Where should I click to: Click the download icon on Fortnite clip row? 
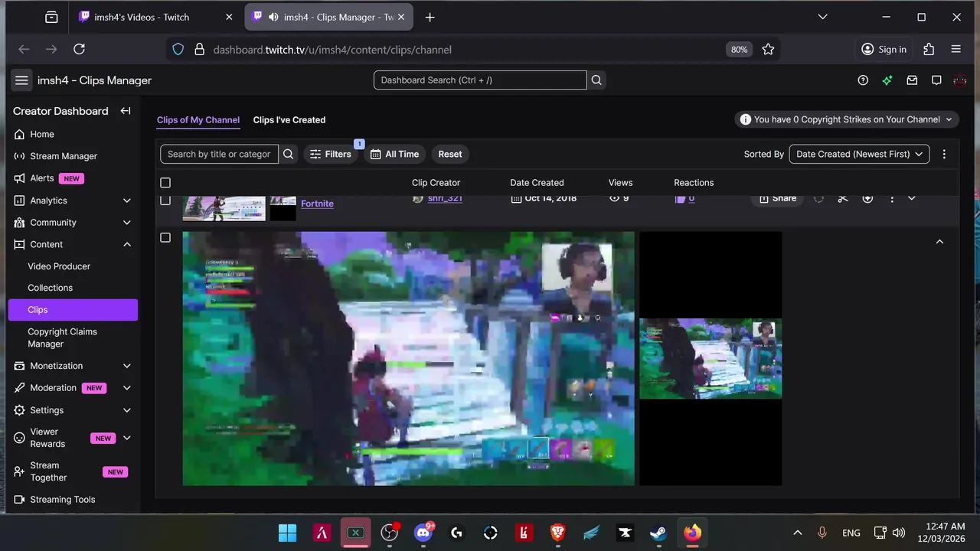point(867,199)
